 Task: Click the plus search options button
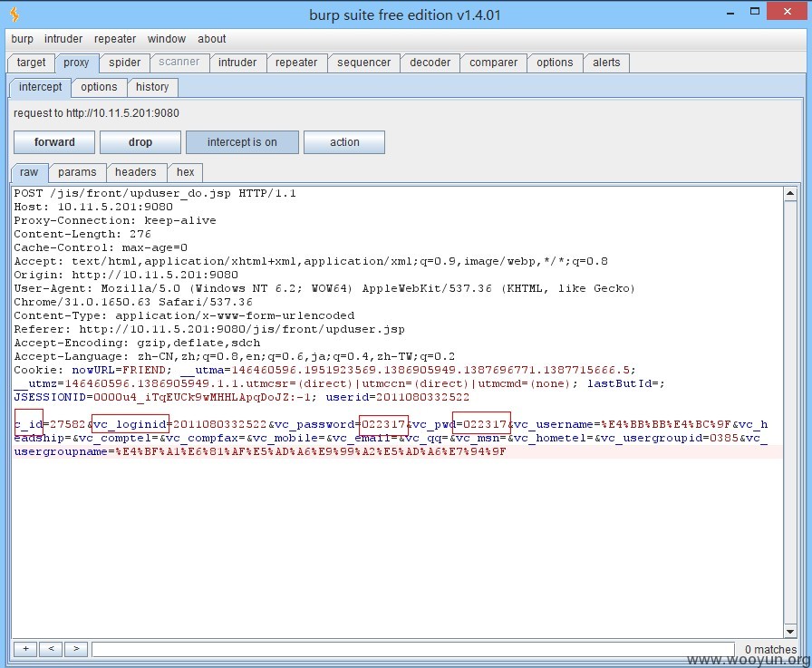pyautogui.click(x=25, y=649)
